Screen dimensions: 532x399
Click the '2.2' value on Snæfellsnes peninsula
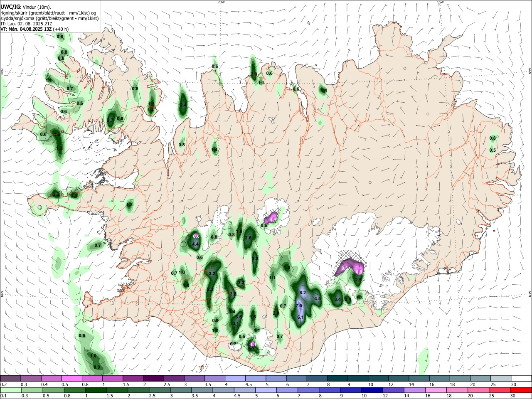(56, 194)
